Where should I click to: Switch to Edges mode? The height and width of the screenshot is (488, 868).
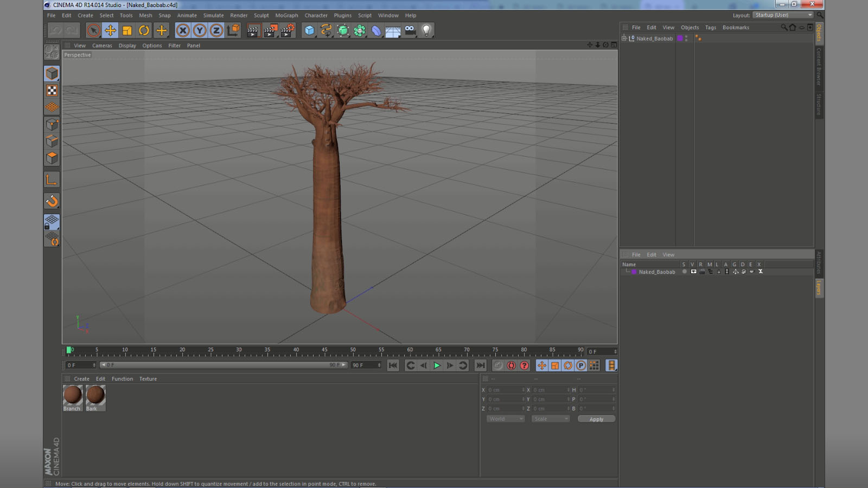[x=52, y=141]
